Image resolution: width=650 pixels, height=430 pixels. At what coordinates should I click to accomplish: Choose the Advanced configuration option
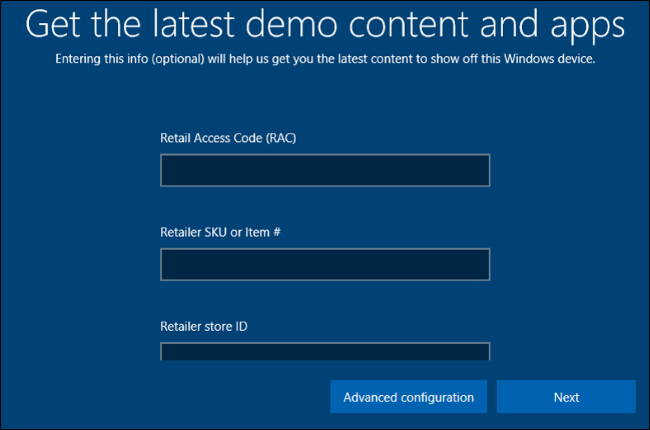pyautogui.click(x=408, y=397)
